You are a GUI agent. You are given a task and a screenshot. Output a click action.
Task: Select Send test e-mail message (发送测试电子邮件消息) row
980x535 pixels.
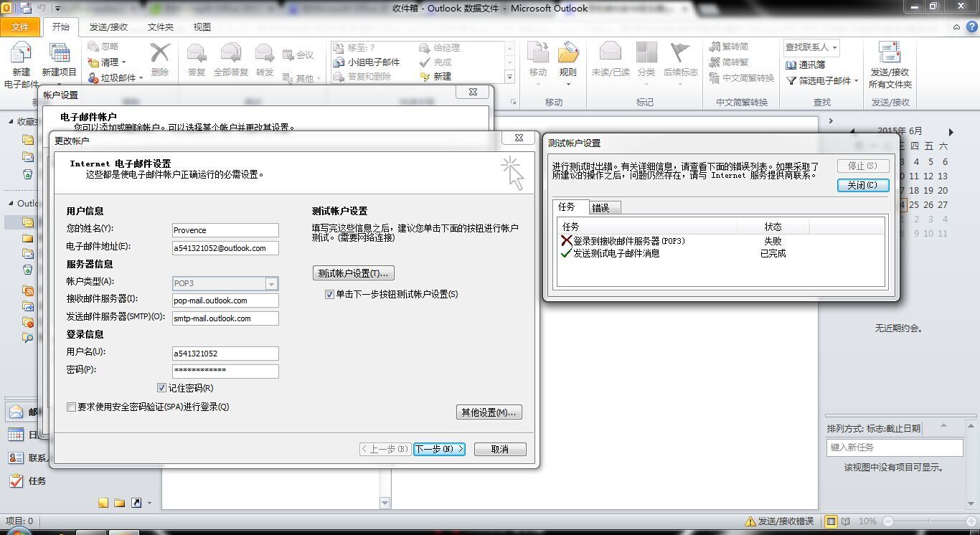tap(720, 253)
